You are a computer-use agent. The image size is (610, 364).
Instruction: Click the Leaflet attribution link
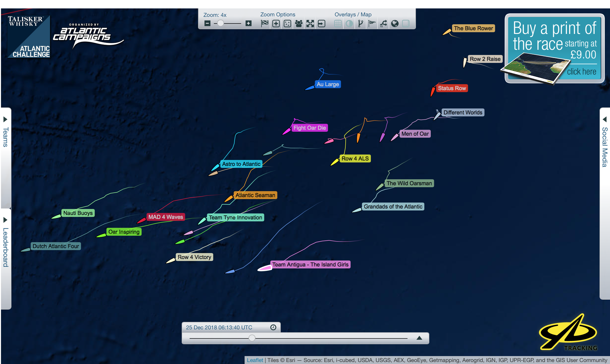255,360
